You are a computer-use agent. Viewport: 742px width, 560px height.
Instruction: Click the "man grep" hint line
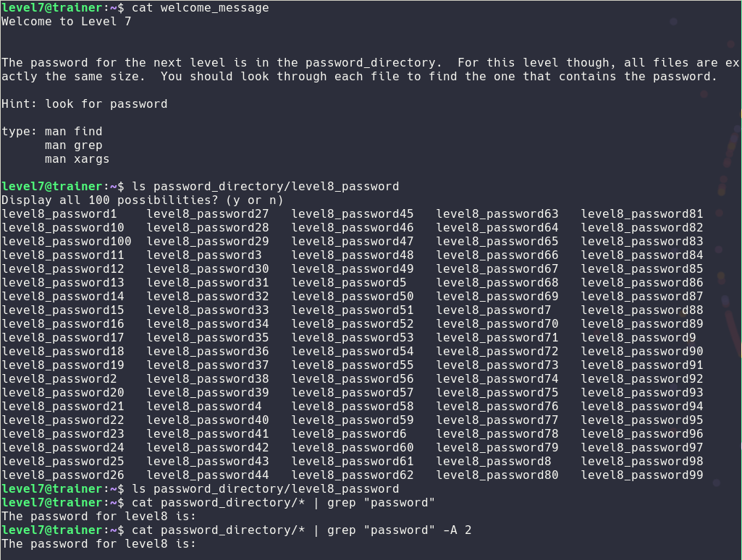(73, 145)
